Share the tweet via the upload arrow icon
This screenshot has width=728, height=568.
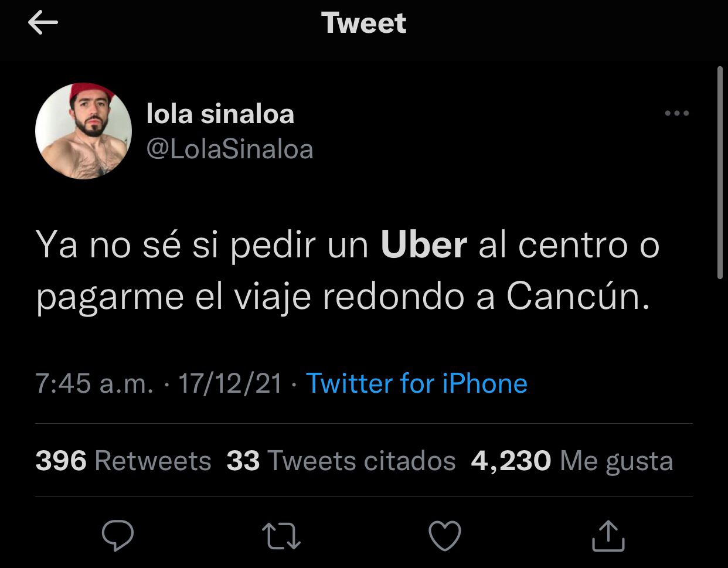click(x=608, y=535)
